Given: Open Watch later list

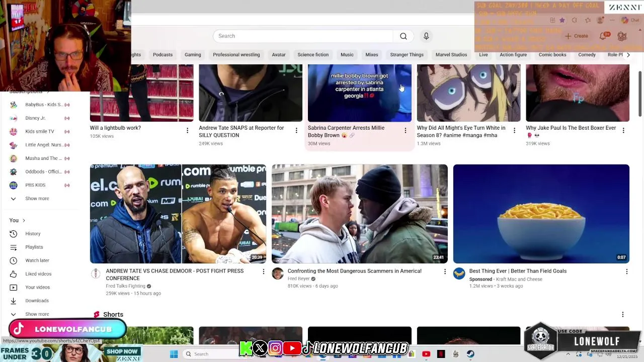Looking at the screenshot, I should coord(37,260).
